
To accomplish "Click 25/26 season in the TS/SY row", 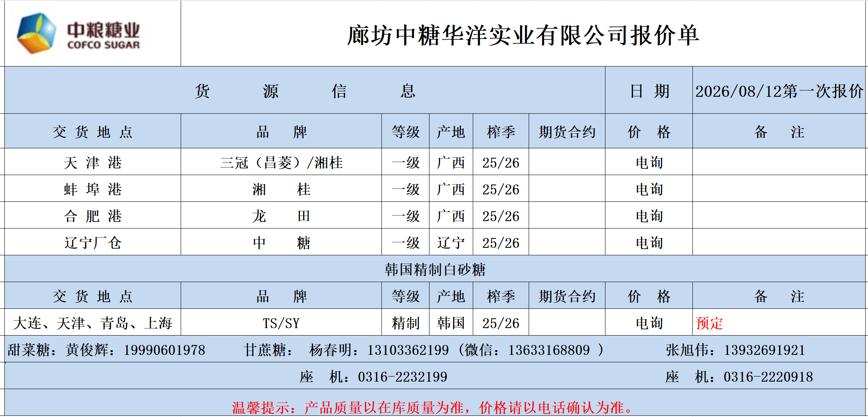I will 501,323.
